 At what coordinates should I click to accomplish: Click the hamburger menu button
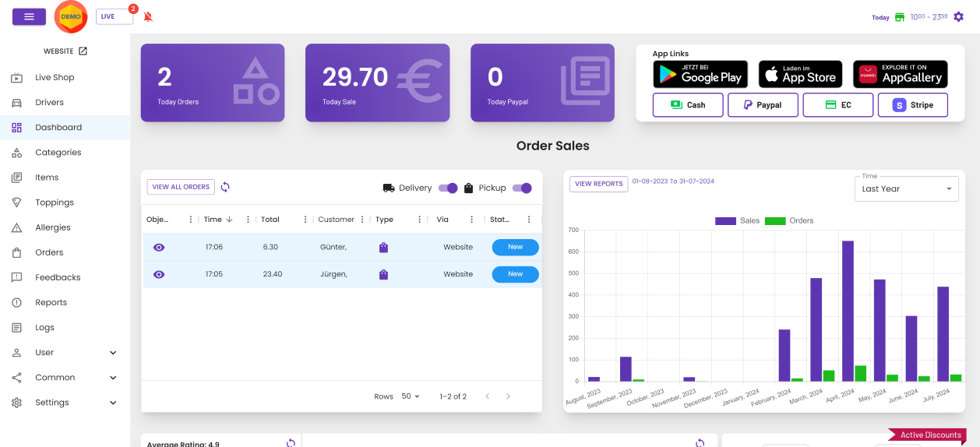click(x=29, y=16)
